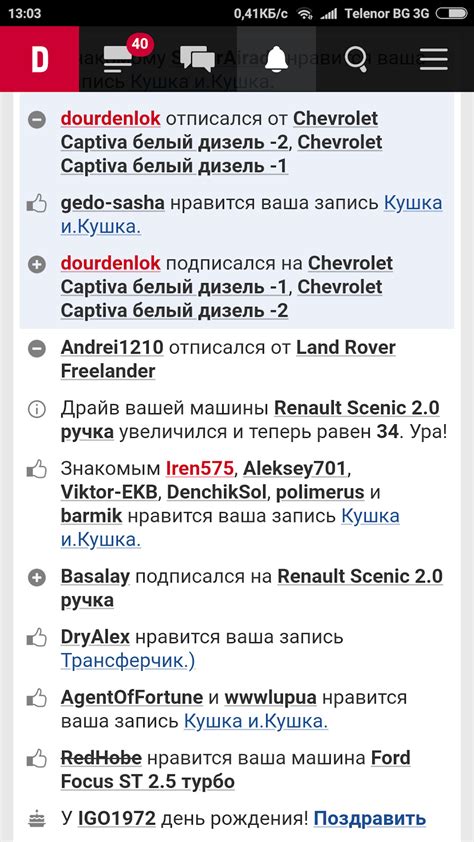Open the messages chat bubbles icon

tap(197, 59)
